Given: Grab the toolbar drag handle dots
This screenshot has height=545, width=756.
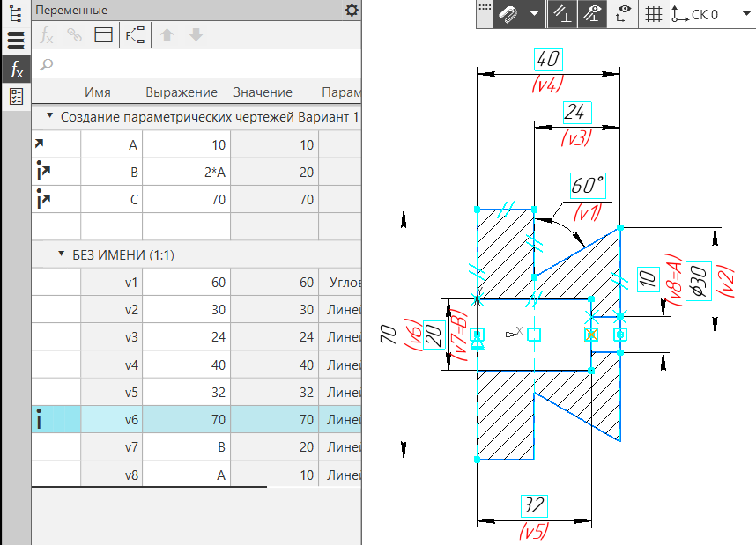Looking at the screenshot, I should 485,8.
